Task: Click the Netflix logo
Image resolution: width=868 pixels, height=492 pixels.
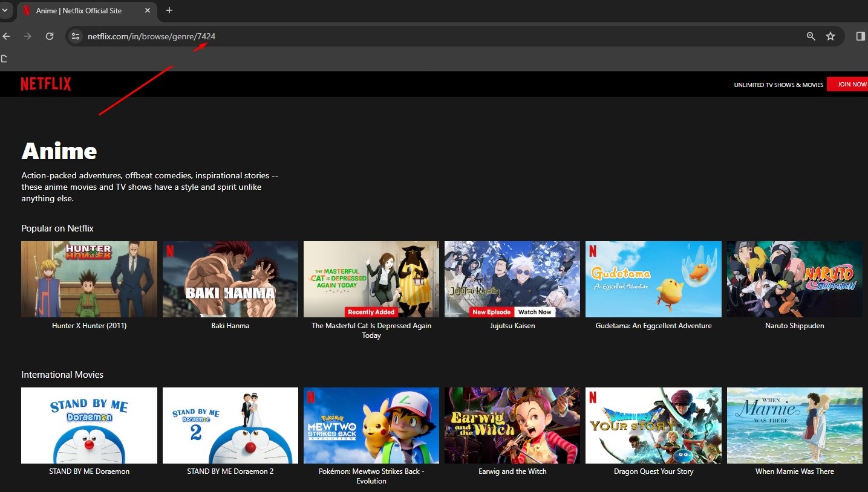Action: click(x=46, y=84)
